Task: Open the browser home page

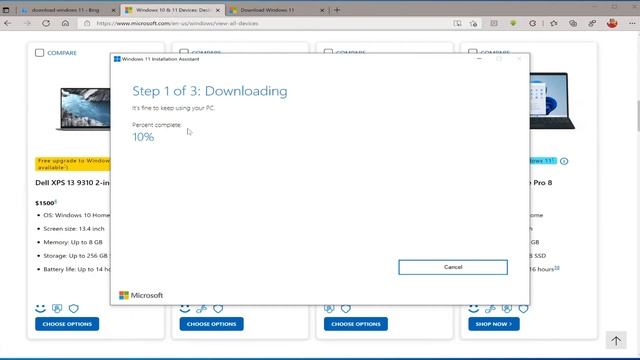Action: [65, 23]
